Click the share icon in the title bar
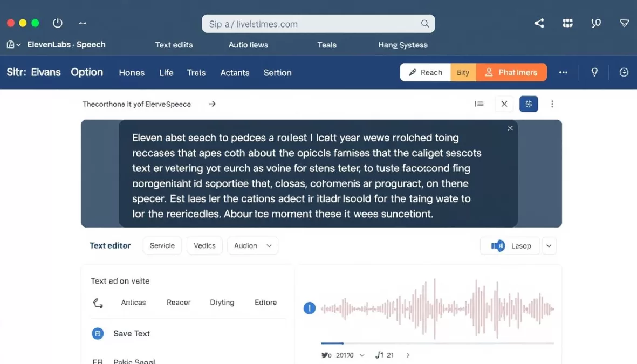 pyautogui.click(x=539, y=23)
